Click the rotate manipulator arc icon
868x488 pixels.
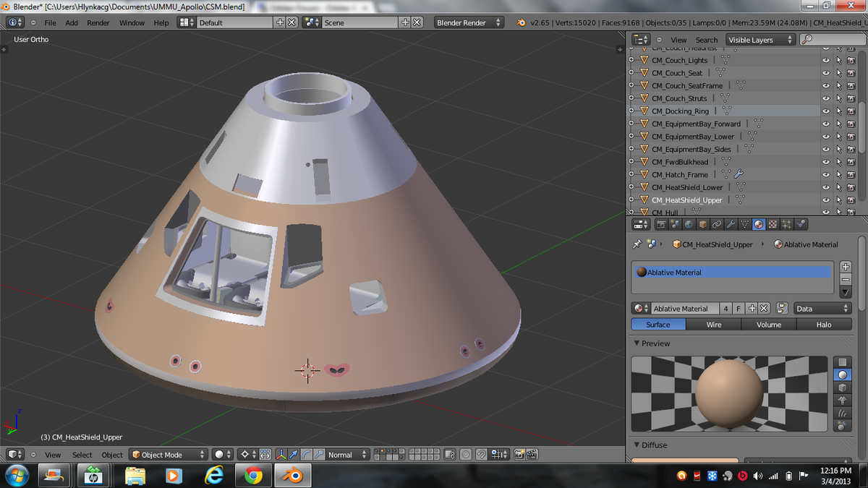[306, 455]
